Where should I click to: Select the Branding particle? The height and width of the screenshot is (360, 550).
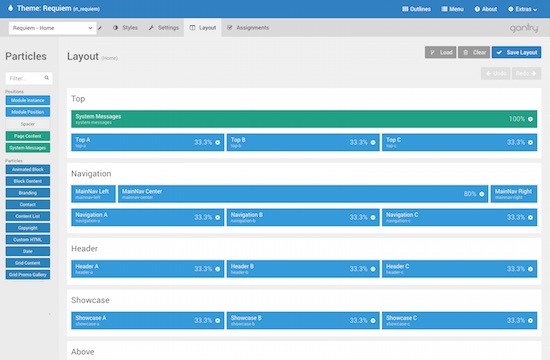(28, 193)
